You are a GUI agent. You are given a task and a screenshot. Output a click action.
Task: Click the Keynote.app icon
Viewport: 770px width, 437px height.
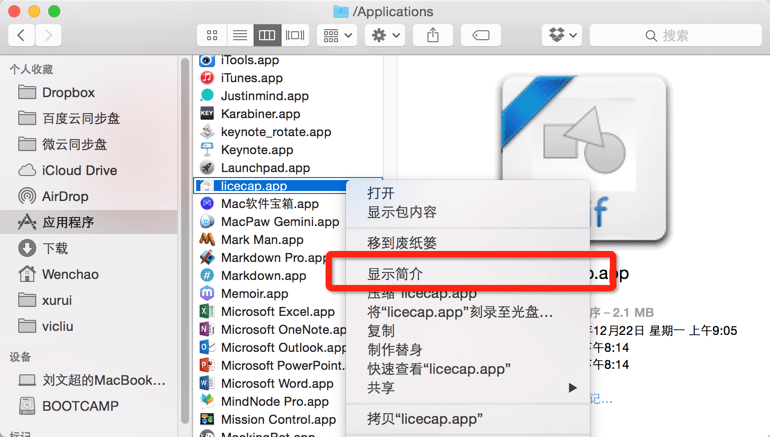click(x=207, y=150)
